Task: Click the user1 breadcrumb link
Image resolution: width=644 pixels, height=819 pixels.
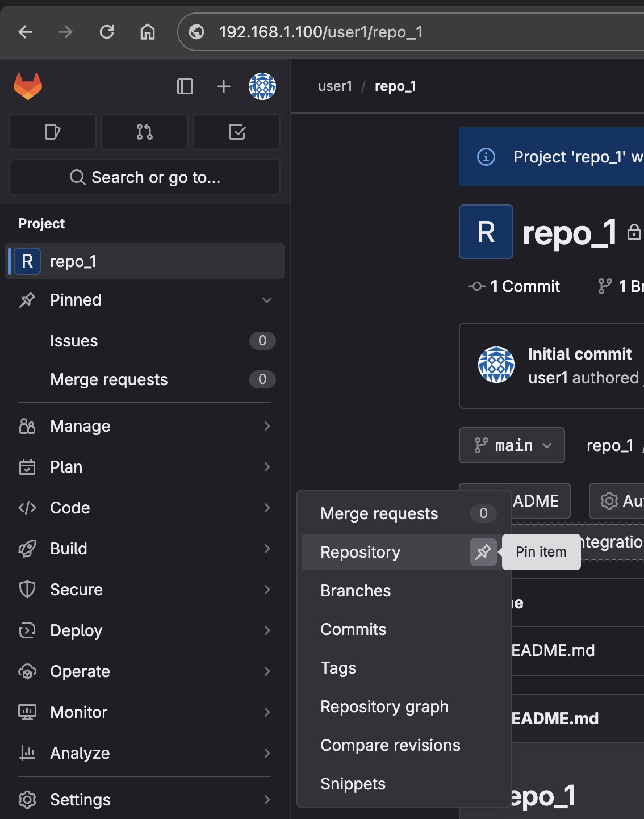Action: tap(335, 86)
